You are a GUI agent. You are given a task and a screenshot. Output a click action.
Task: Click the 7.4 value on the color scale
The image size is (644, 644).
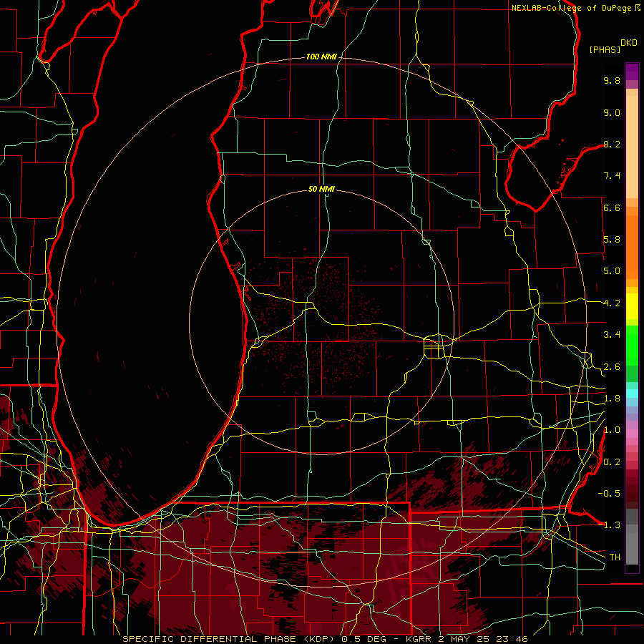coord(612,176)
